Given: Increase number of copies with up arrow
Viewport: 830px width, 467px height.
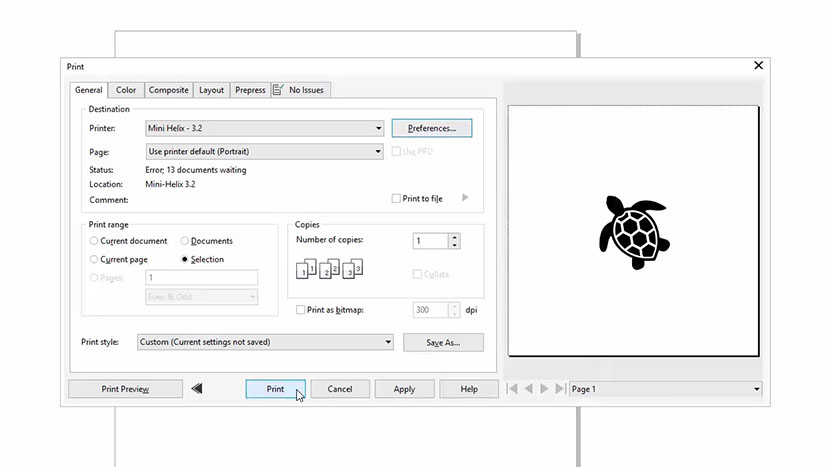Looking at the screenshot, I should coord(454,237).
